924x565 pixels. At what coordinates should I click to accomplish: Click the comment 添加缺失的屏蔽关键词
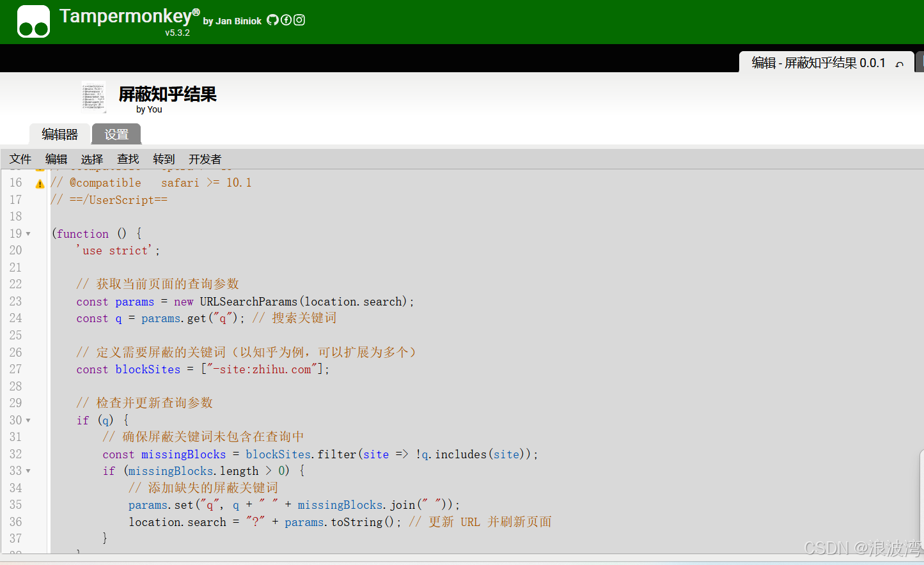[203, 488]
